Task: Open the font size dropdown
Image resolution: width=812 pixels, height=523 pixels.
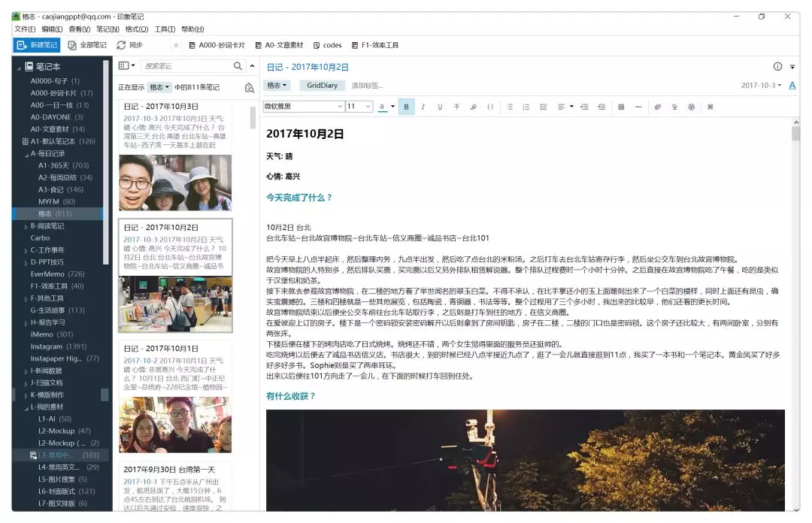Action: pyautogui.click(x=359, y=107)
